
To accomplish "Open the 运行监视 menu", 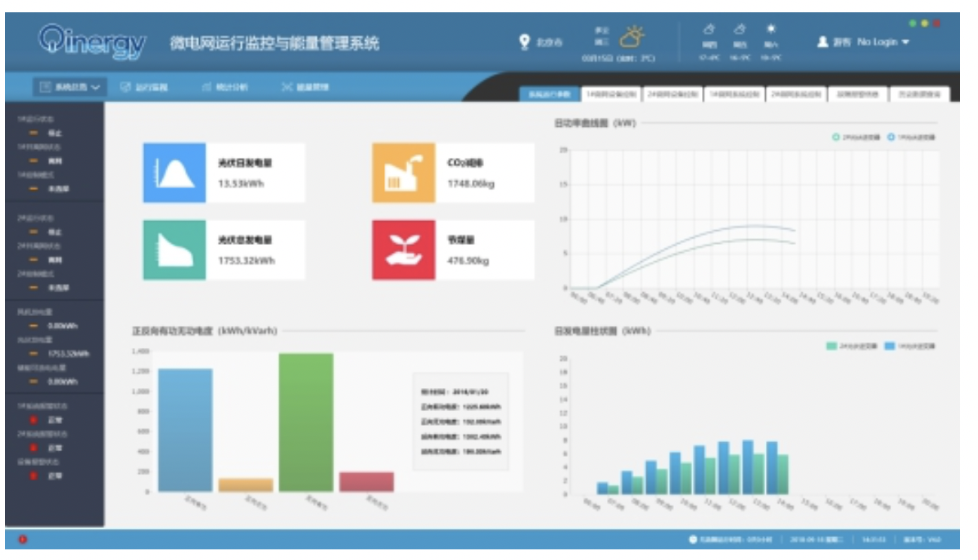I will coord(144,87).
